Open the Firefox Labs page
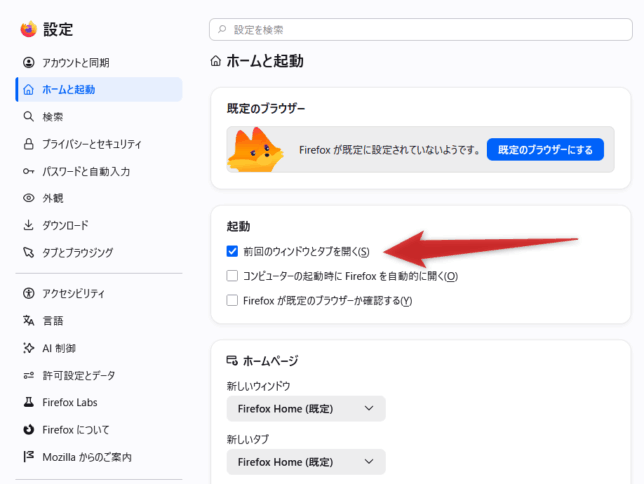The image size is (644, 484). [99, 402]
